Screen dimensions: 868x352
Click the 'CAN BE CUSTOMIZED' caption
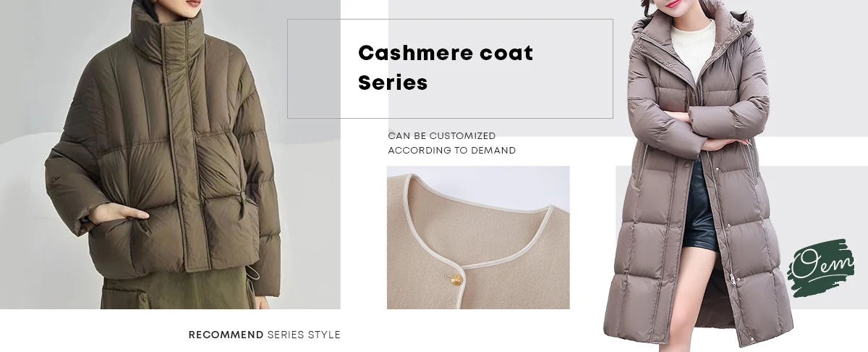coord(442,135)
